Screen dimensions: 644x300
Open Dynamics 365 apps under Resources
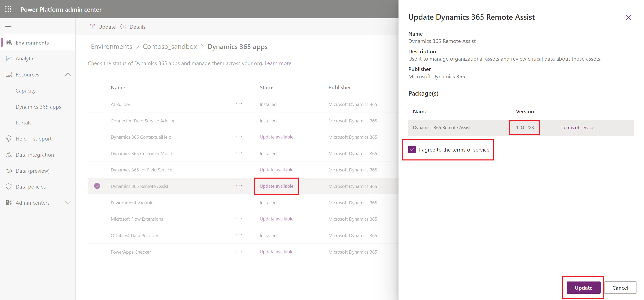[x=39, y=107]
